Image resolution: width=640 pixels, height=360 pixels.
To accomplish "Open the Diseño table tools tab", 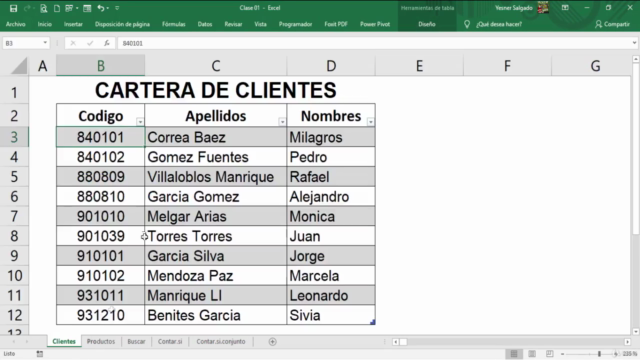I will (427, 24).
